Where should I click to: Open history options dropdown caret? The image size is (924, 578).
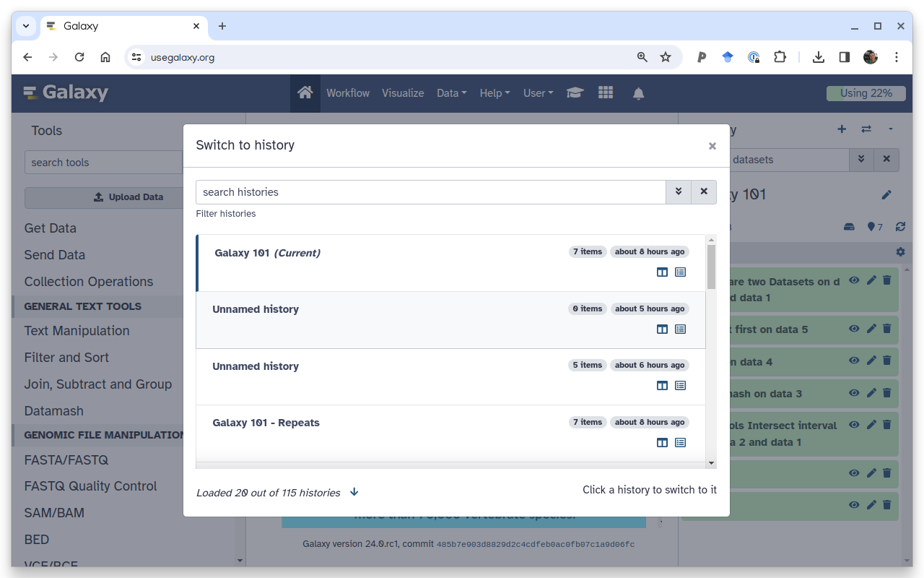pos(891,129)
